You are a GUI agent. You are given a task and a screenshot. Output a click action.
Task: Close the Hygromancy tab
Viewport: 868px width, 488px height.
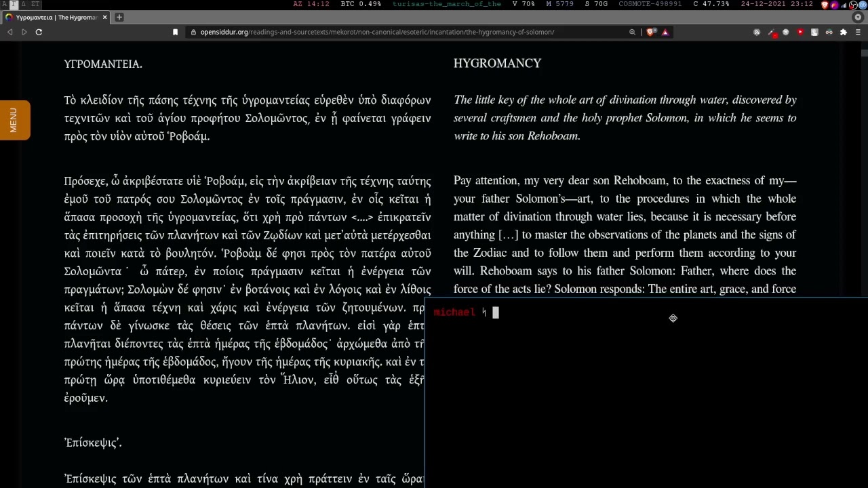104,17
